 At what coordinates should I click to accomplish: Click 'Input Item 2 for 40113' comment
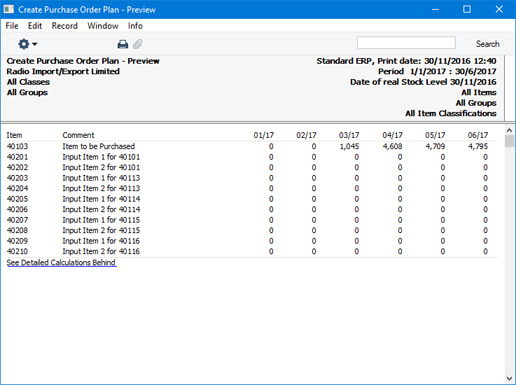point(101,188)
